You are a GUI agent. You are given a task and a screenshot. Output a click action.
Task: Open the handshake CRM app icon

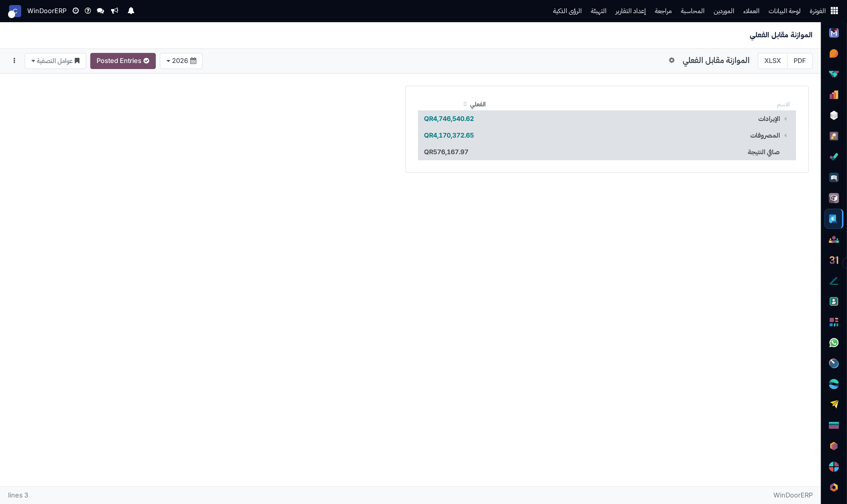834,74
